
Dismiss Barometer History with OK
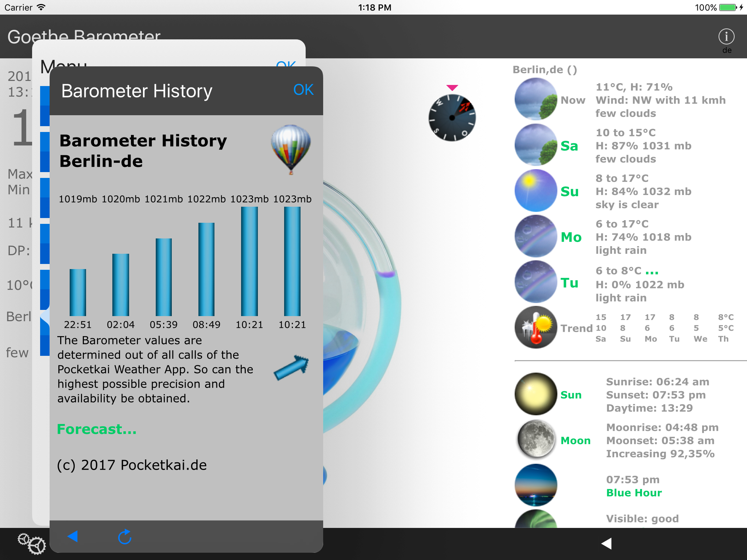303,90
